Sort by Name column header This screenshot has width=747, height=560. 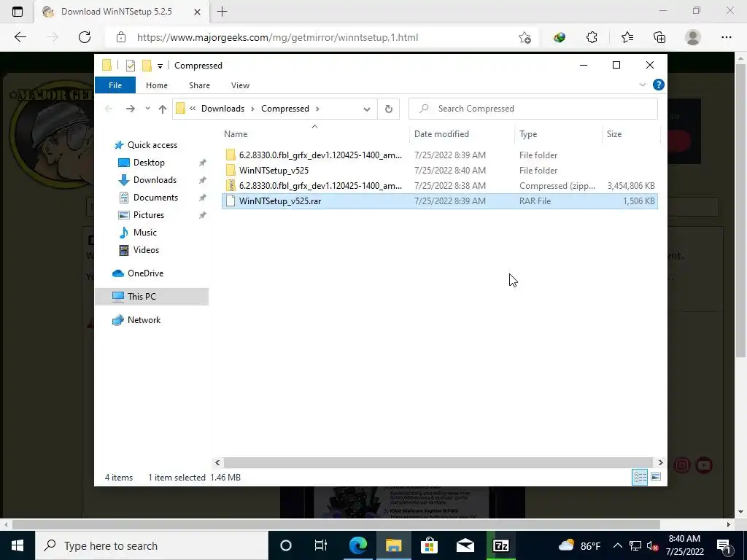point(236,134)
